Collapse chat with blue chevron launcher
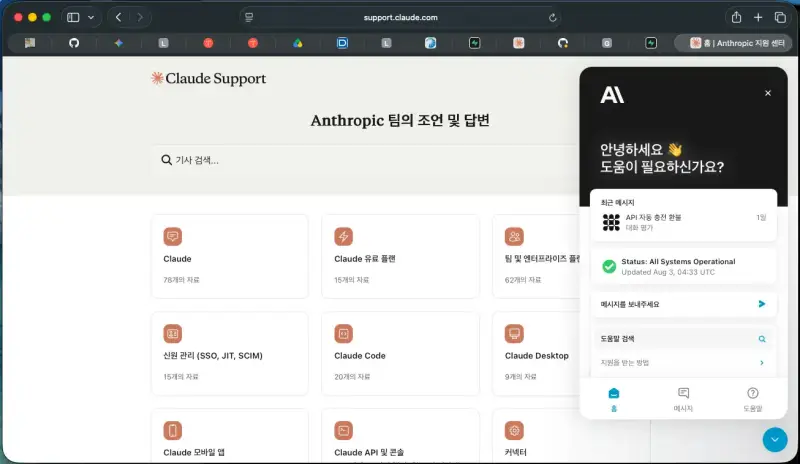Viewport: 800px width, 464px height. click(x=775, y=439)
